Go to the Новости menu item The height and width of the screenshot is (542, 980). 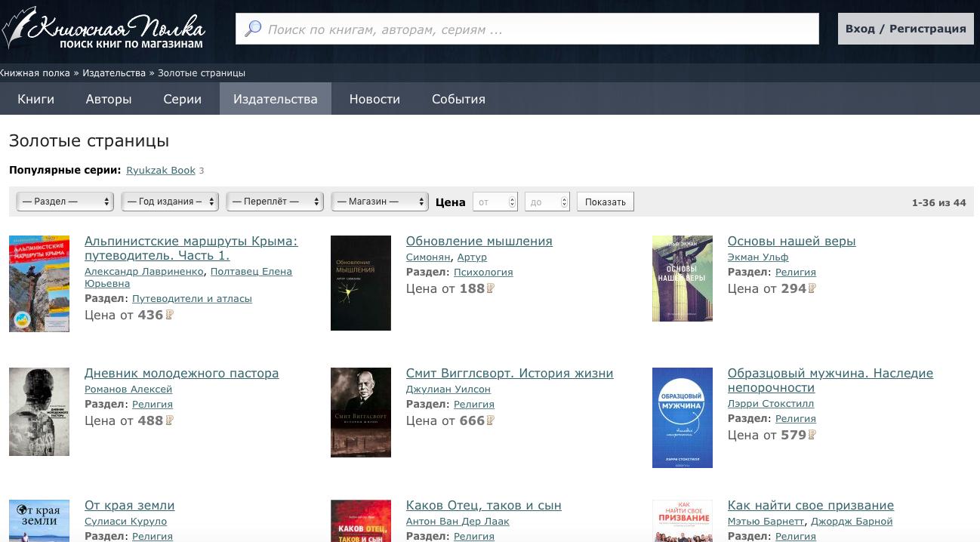pyautogui.click(x=374, y=99)
